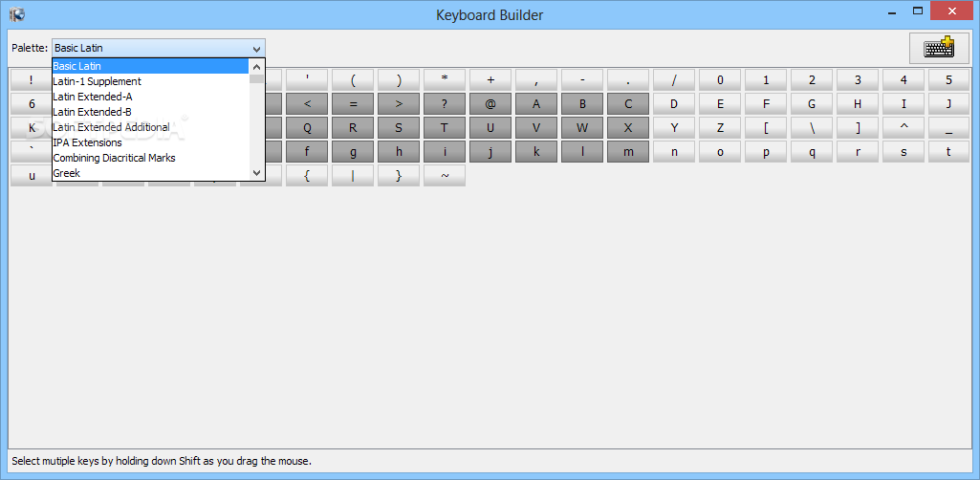Select Latin Extended-A palette
This screenshot has width=980, height=480.
pos(151,97)
